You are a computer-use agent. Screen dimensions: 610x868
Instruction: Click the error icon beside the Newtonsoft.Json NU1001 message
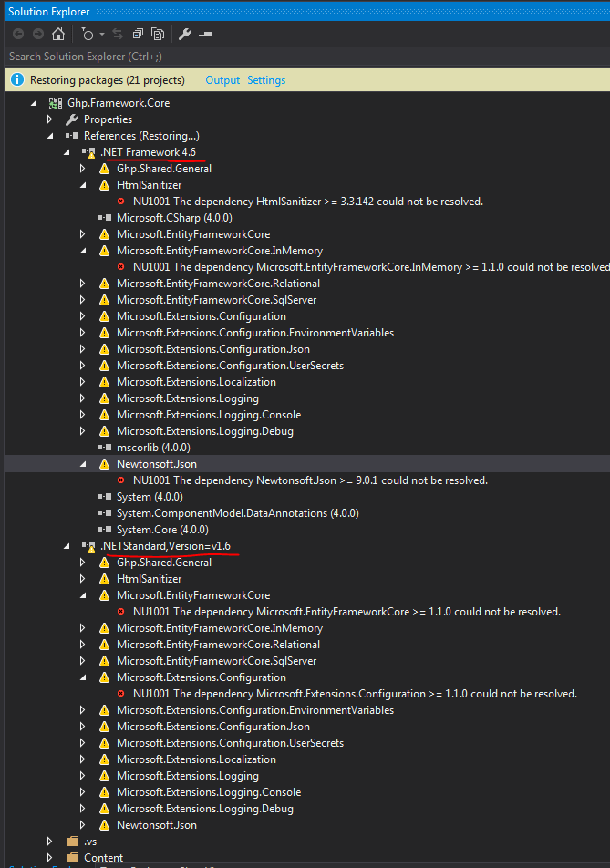[x=120, y=480]
